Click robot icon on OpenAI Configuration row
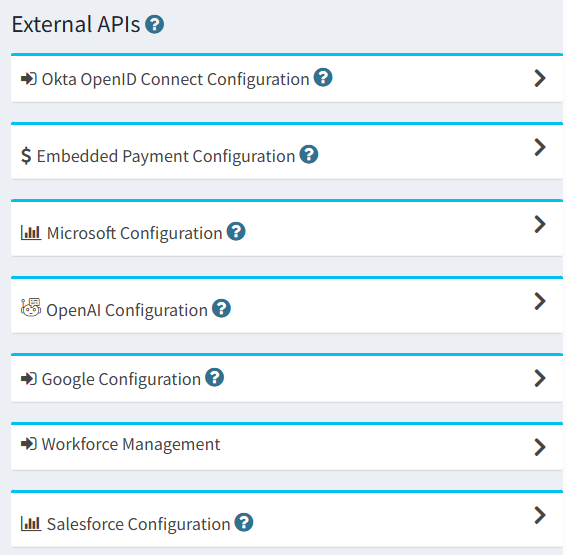 [x=31, y=308]
